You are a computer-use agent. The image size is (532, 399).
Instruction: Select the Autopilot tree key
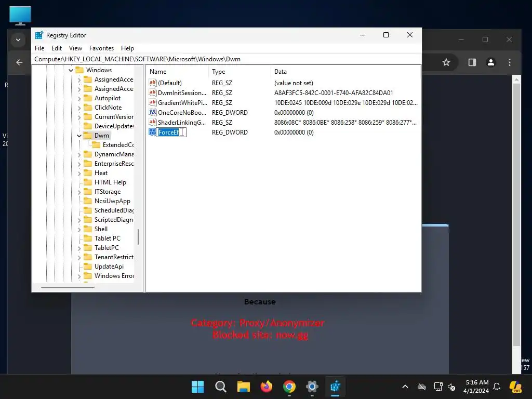click(107, 98)
